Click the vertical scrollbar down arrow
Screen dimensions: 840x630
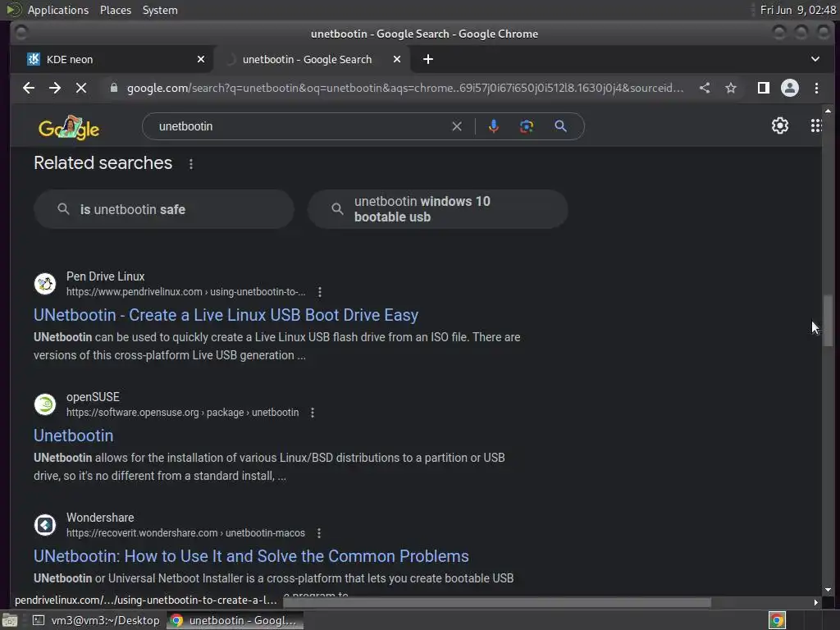coord(828,590)
